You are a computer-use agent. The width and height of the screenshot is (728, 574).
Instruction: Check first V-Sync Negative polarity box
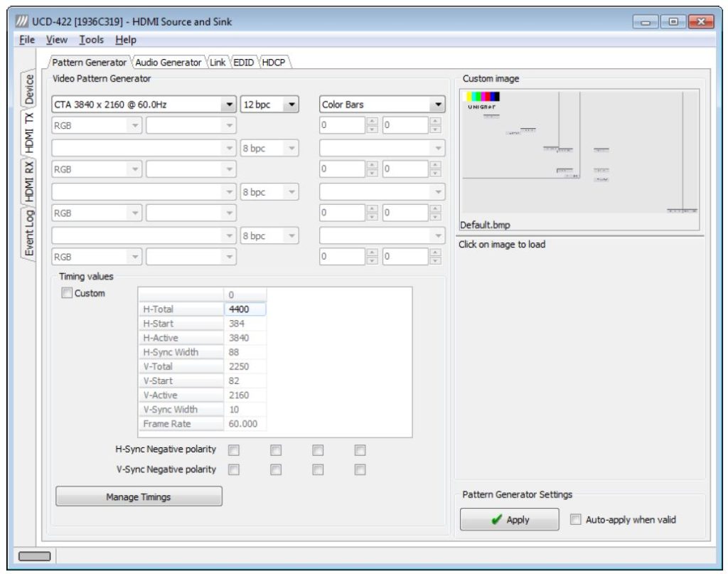pos(234,469)
